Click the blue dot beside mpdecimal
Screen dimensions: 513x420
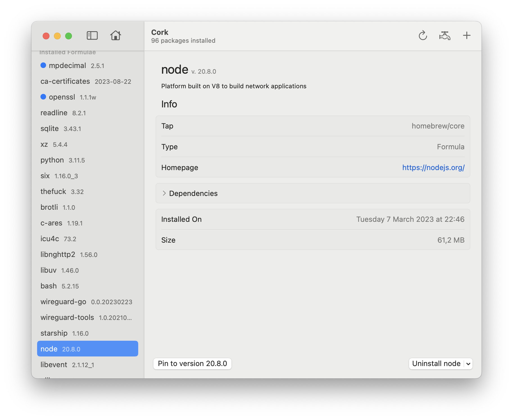pos(43,65)
